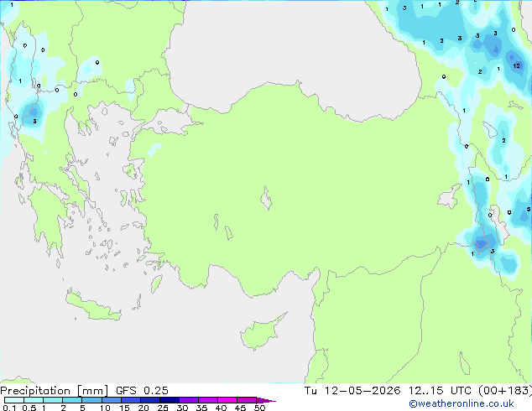
Task: Click the lightest 0.1–0.5 mm legend swatch
Action: pyautogui.click(x=14, y=400)
